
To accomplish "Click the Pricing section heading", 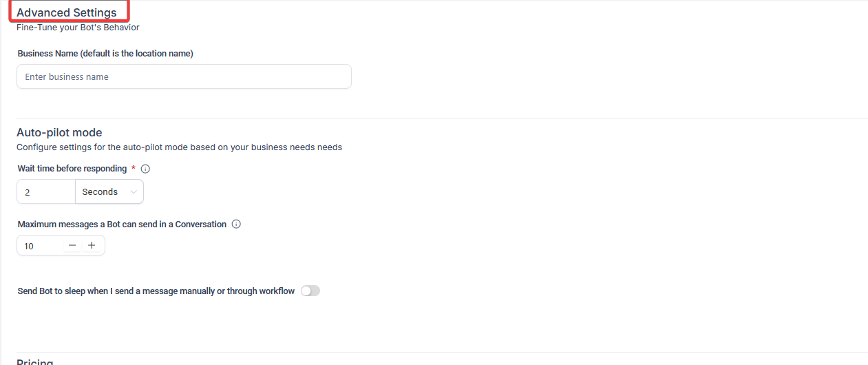I will (35, 362).
